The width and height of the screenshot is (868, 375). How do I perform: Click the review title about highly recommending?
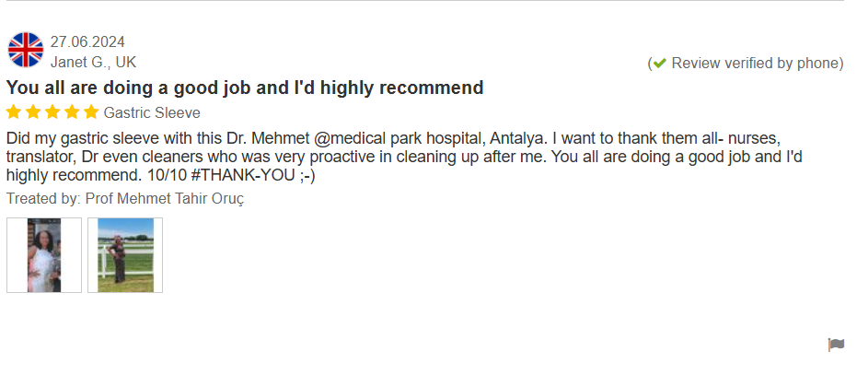pos(245,88)
